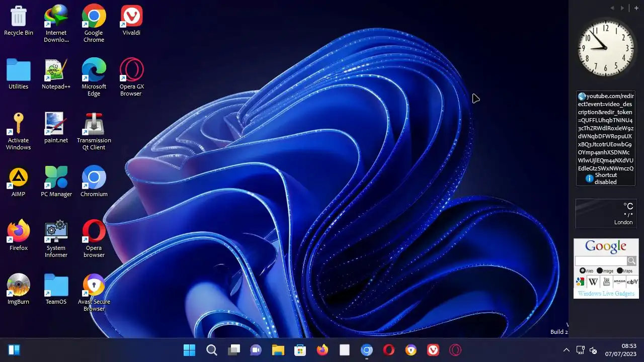Viewport: 644px width, 362px height.
Task: Go to previous gadget page arrow
Action: pos(612,8)
